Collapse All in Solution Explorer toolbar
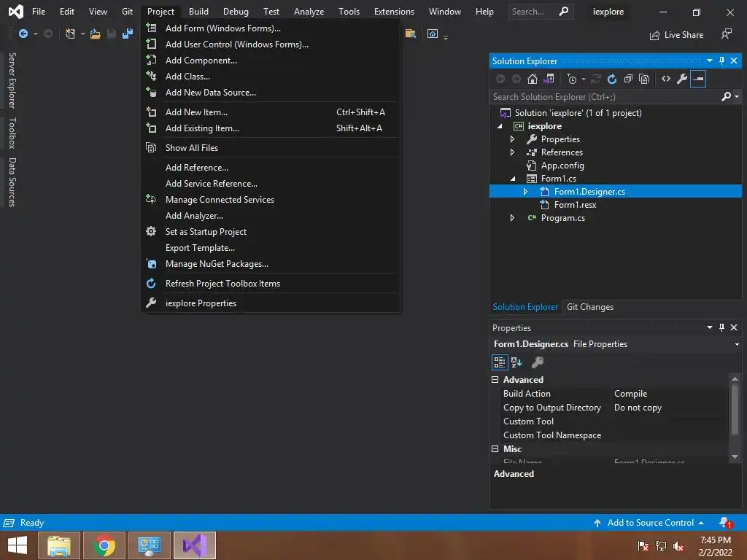747x560 pixels. point(628,79)
